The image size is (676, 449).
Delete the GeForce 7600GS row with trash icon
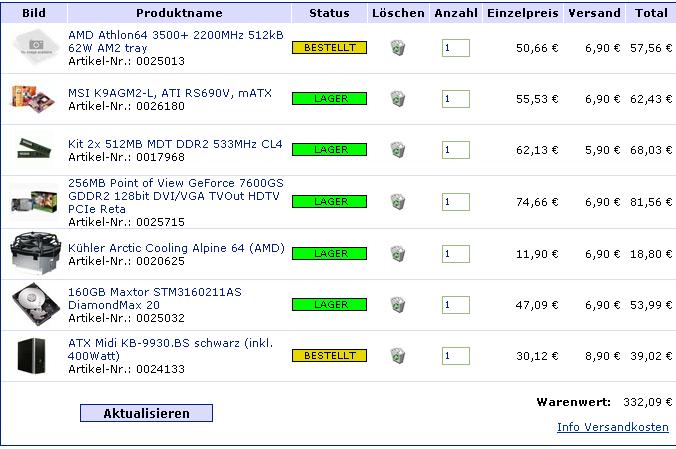pyautogui.click(x=397, y=202)
